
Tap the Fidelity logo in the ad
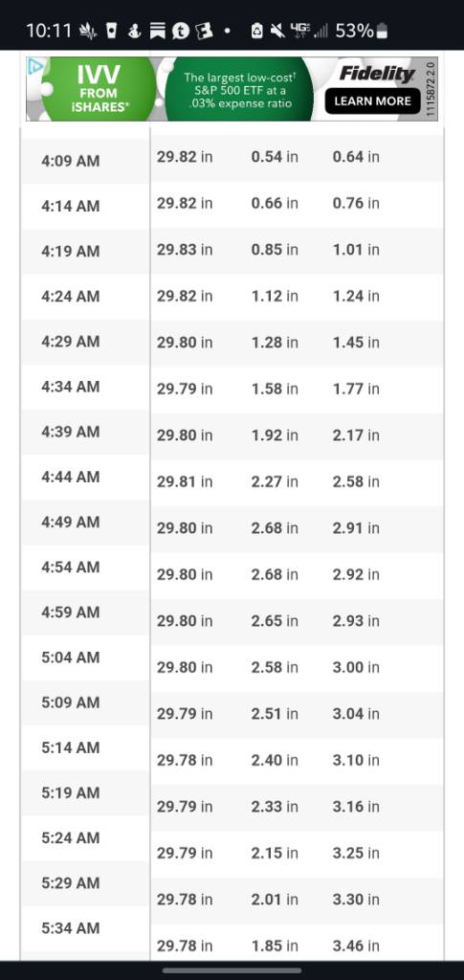[x=377, y=75]
